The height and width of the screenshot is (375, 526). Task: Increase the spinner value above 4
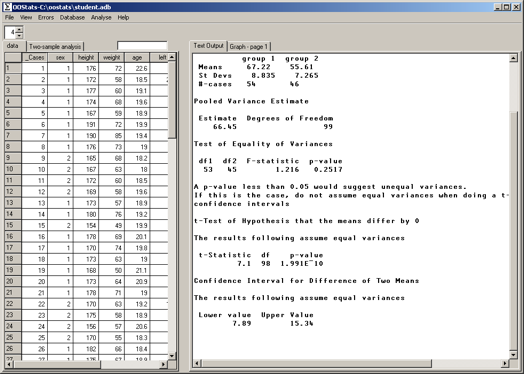(x=19, y=30)
